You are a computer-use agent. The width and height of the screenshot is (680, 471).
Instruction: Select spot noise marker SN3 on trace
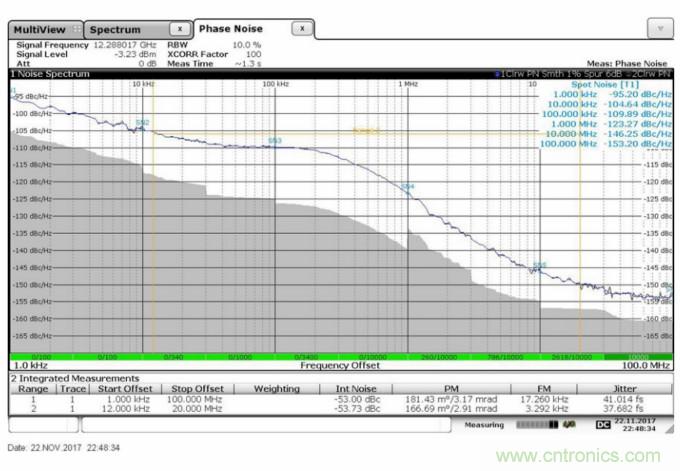click(274, 141)
